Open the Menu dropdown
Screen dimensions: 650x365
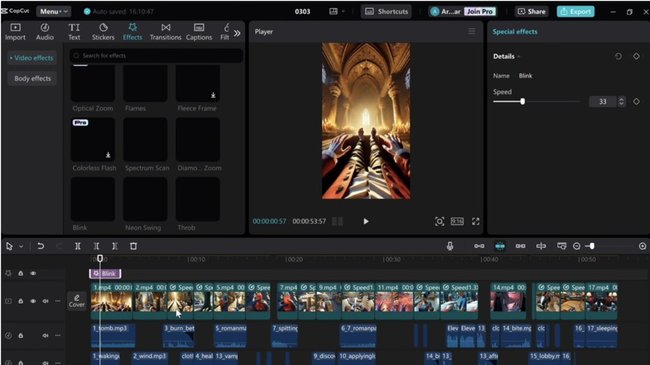[53, 12]
